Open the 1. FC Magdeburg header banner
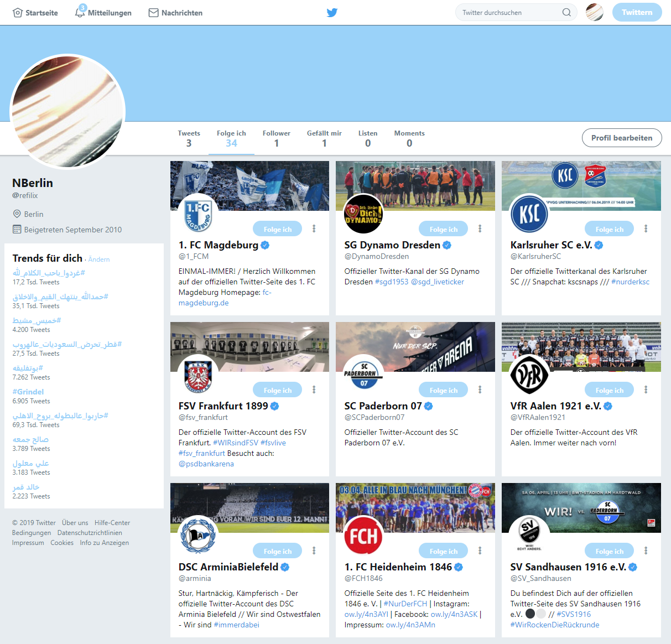Image resolution: width=671 pixels, height=644 pixels. (x=249, y=185)
